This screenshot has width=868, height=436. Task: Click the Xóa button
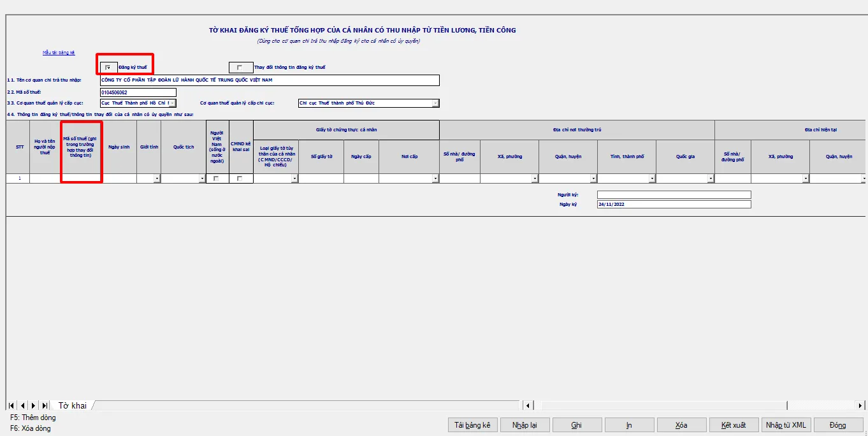681,425
